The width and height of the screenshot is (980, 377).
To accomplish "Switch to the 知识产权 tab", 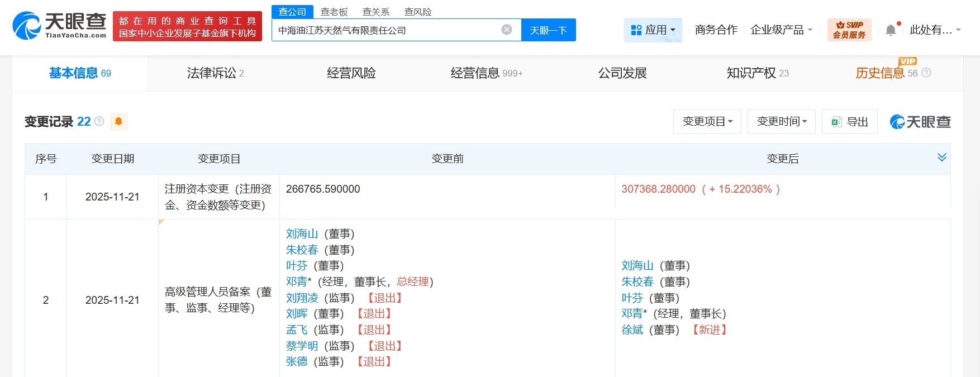I will pos(757,73).
